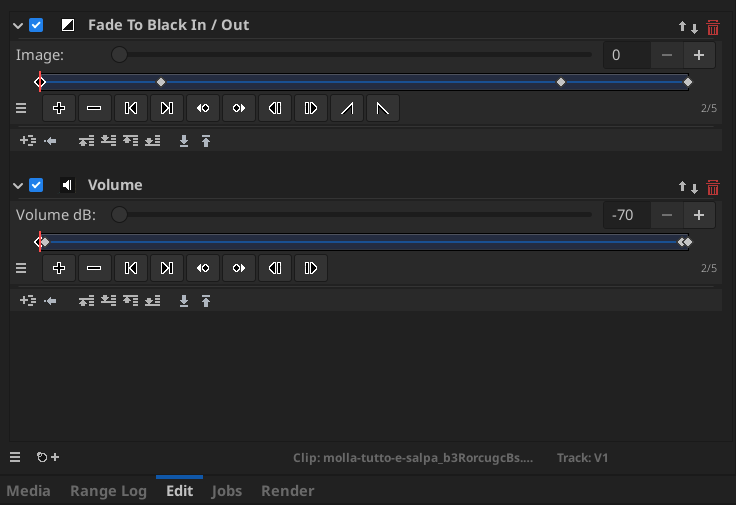Uncheck the Volume filter checkbox
The image size is (736, 505).
[37, 185]
